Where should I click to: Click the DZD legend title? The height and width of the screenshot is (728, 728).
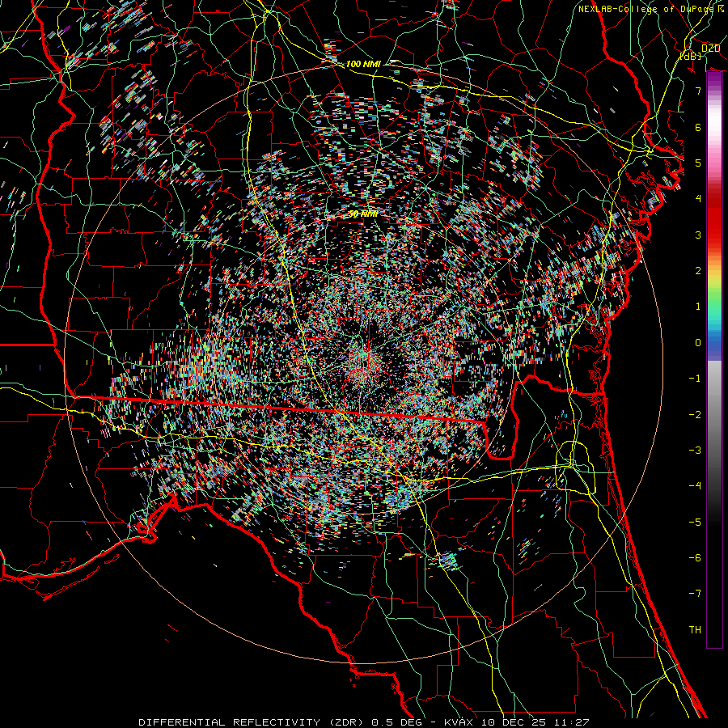click(x=710, y=49)
